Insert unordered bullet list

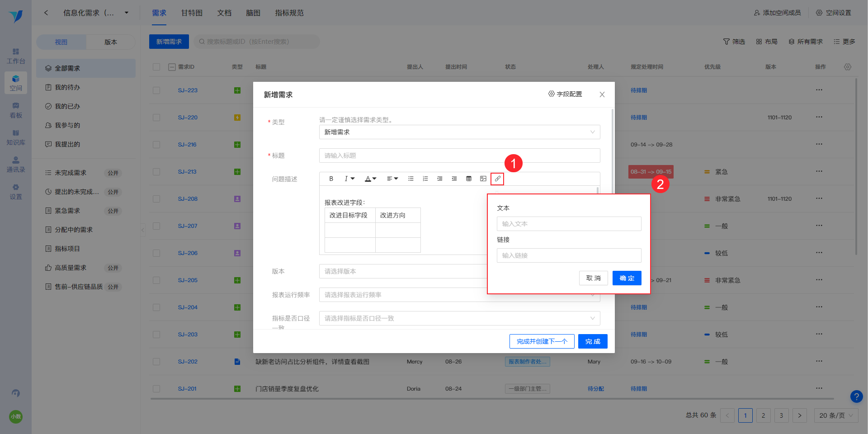tap(411, 179)
